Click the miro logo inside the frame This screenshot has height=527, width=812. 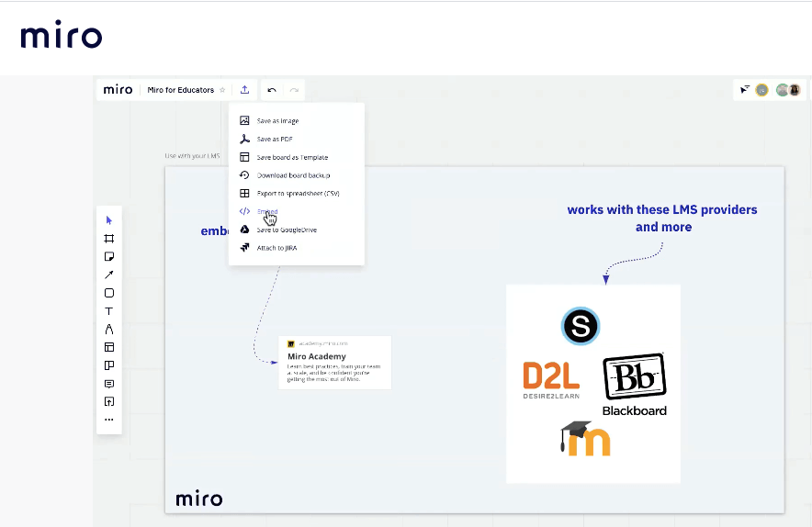pos(198,499)
